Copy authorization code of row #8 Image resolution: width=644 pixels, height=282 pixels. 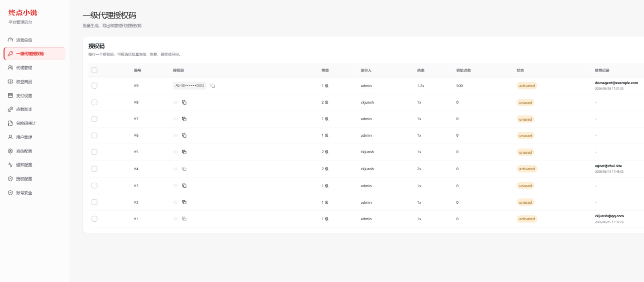[x=184, y=102]
